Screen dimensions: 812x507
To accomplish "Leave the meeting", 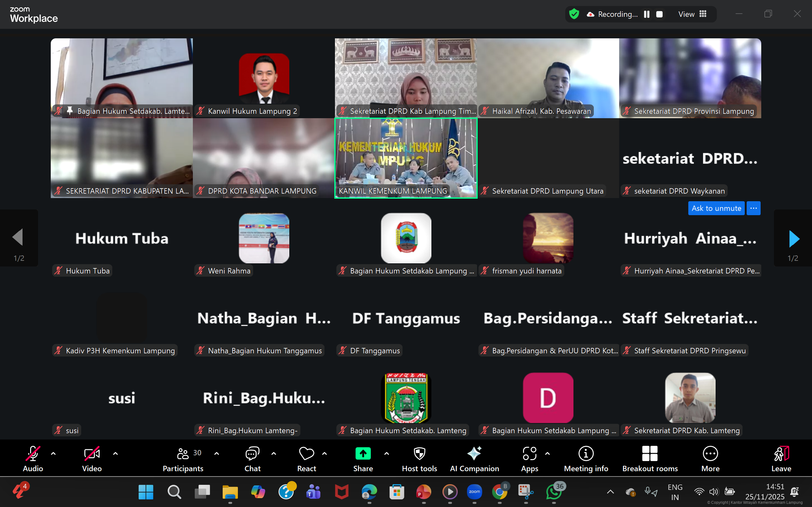I will tap(781, 459).
